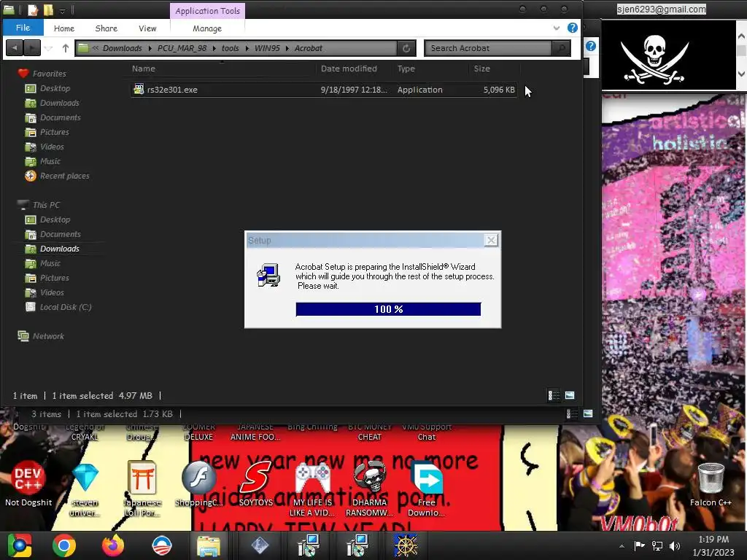Open recent locations dropdown arrow
The width and height of the screenshot is (747, 560).
(x=49, y=48)
